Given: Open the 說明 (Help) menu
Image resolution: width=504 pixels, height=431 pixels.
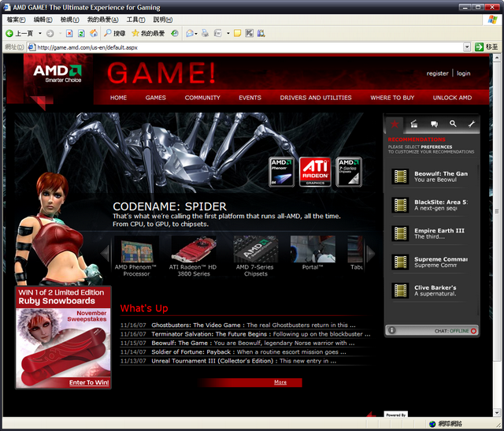Looking at the screenshot, I should [163, 20].
